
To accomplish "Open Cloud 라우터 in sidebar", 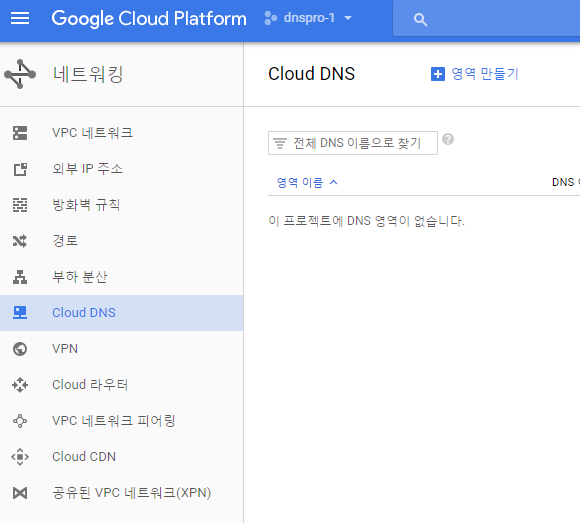I will pyautogui.click(x=121, y=385).
